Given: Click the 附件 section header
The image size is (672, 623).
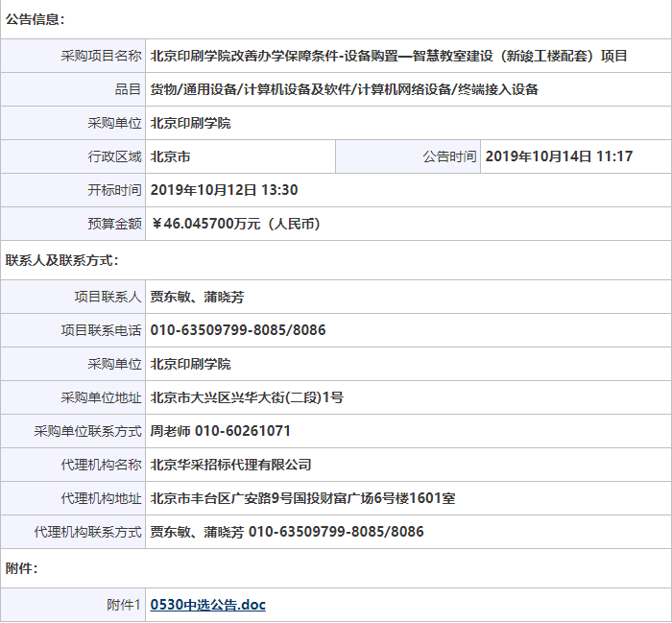Looking at the screenshot, I should pos(22,568).
